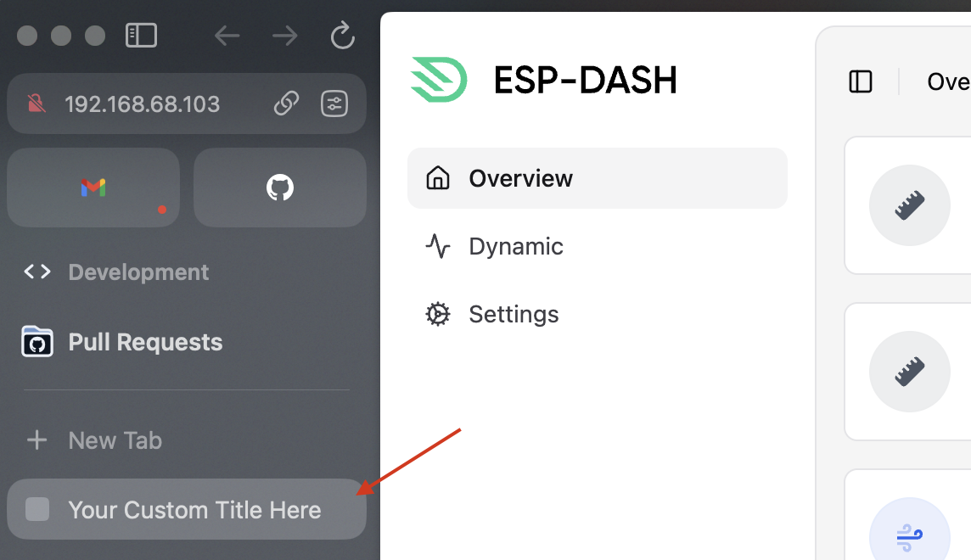The width and height of the screenshot is (971, 560).
Task: Open the pinned Gmail tab
Action: [x=93, y=187]
